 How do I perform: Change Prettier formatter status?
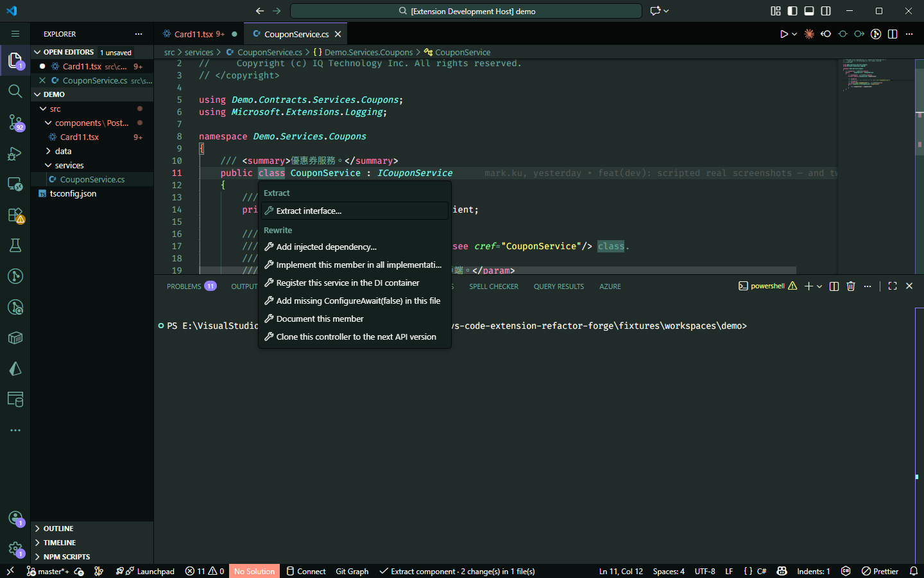[880, 571]
